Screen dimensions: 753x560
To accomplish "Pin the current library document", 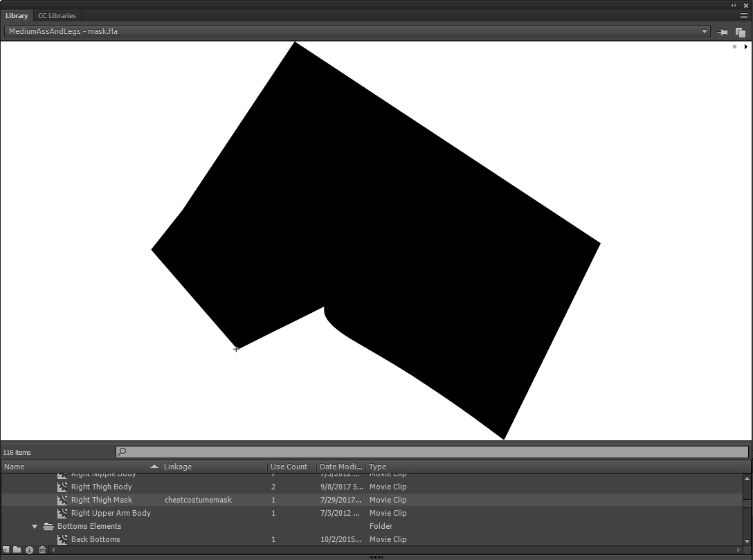I will click(x=723, y=32).
